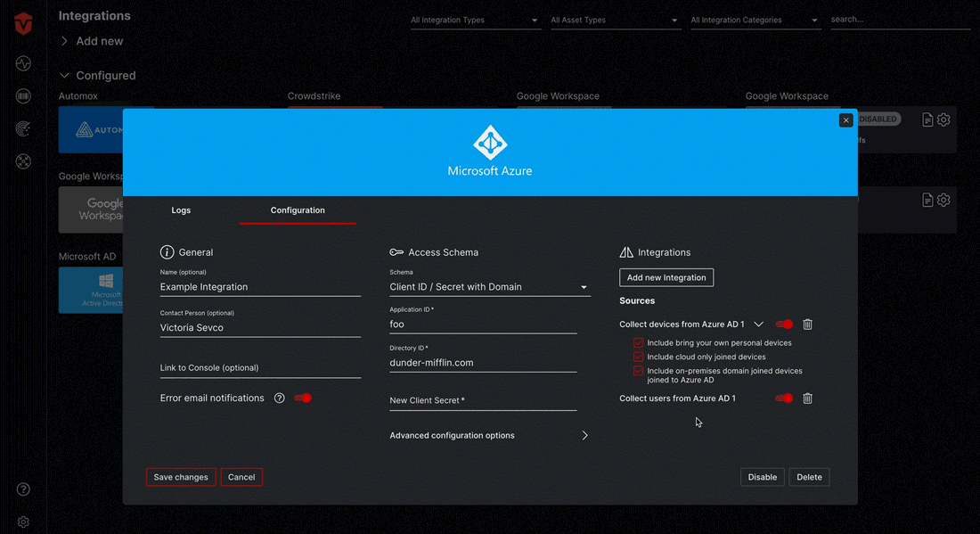The width and height of the screenshot is (980, 534).
Task: Click the Integrations section icon
Action: pyautogui.click(x=626, y=252)
